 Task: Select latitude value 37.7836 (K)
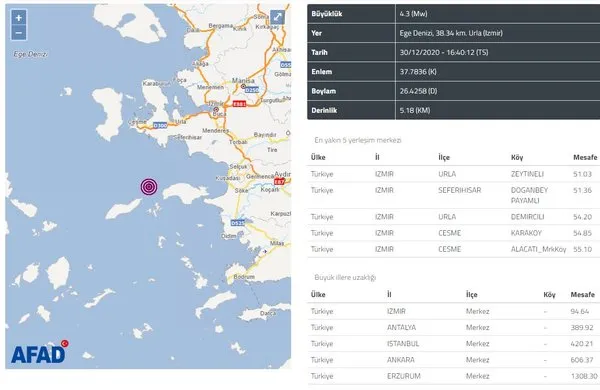(418, 72)
